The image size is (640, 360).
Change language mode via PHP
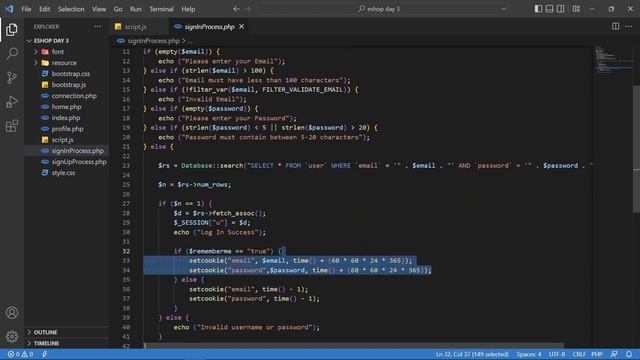coord(597,354)
